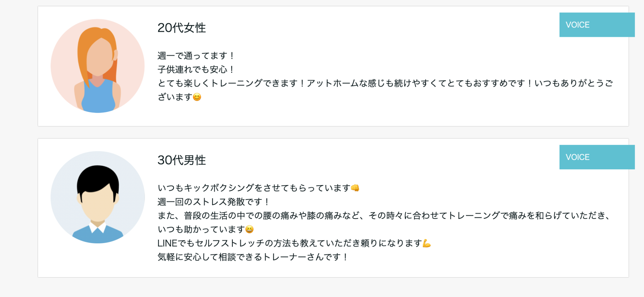The image size is (644, 297).
Task: Select the 30代男性 heading
Action: tap(181, 160)
